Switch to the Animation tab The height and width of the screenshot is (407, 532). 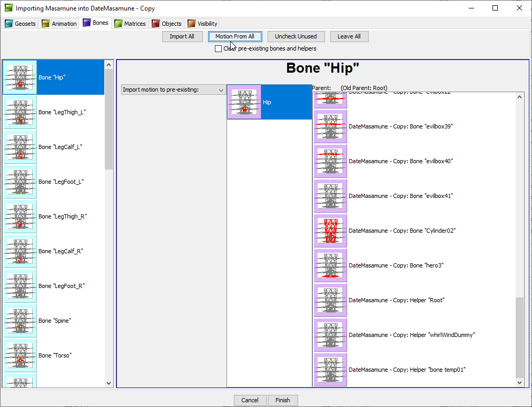click(x=60, y=24)
